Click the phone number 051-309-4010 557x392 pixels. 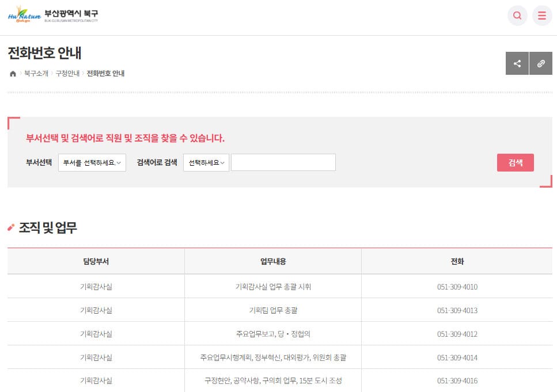click(457, 286)
